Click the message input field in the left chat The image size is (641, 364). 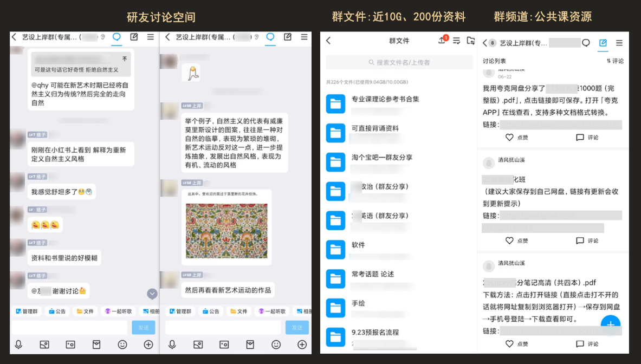click(x=69, y=328)
